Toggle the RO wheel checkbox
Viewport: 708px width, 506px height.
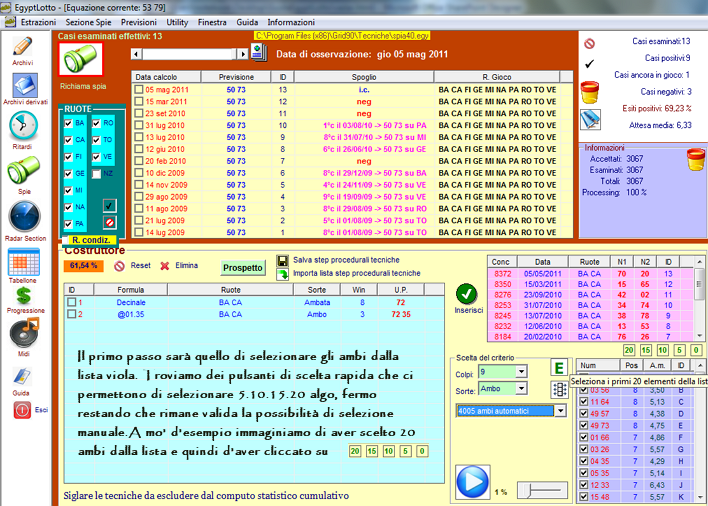[x=96, y=123]
